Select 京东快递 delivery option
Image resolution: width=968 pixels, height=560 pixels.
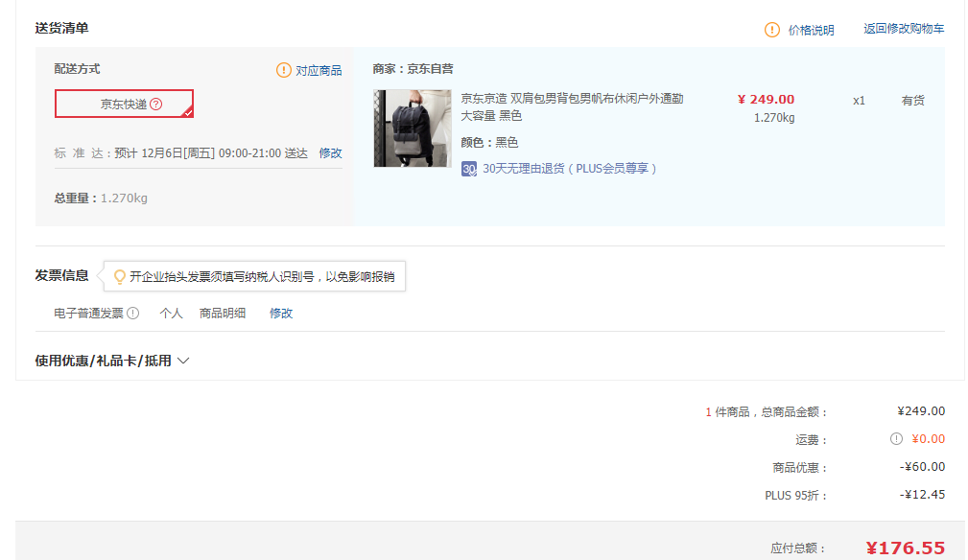[x=124, y=104]
